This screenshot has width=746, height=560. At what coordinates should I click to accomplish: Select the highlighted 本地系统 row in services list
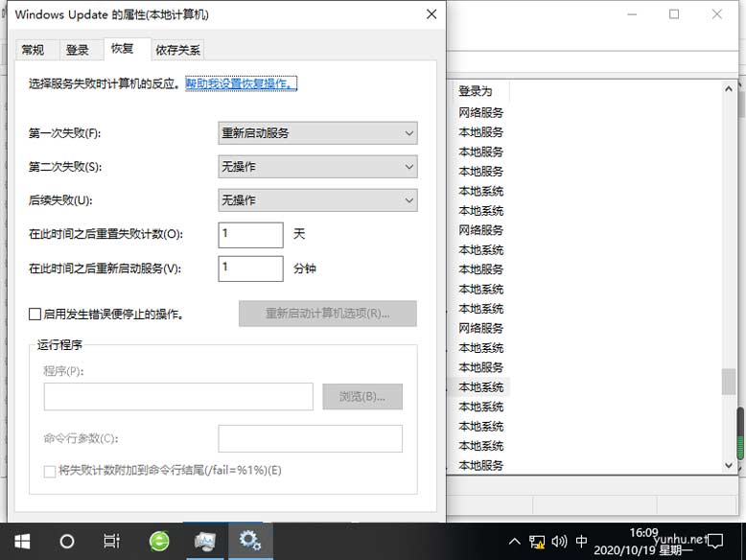tap(480, 387)
